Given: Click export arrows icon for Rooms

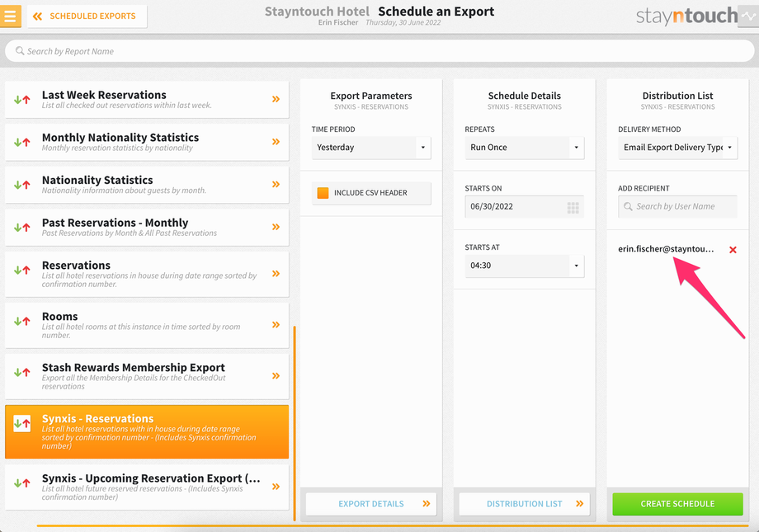Looking at the screenshot, I should tap(21, 322).
